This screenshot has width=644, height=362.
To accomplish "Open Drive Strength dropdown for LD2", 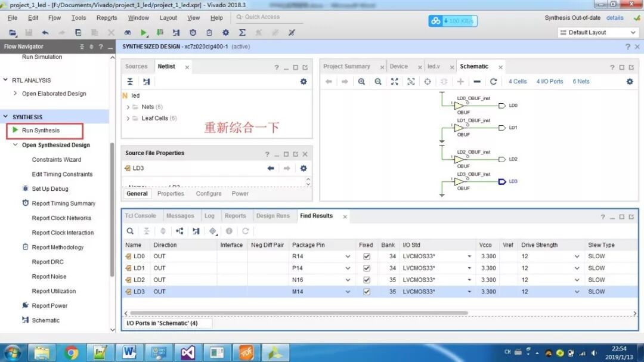I will 577,280.
